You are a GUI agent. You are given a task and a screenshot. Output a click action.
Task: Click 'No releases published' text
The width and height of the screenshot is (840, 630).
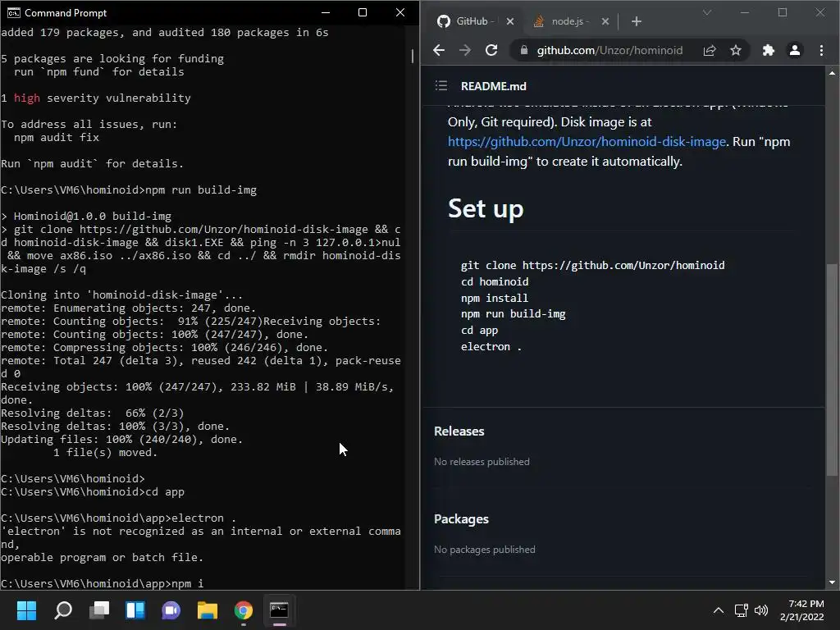482,462
